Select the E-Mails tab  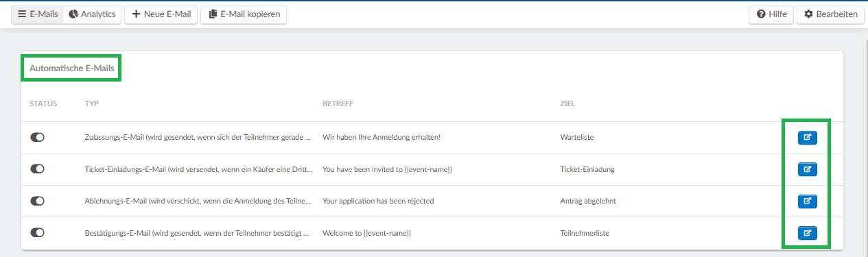click(x=38, y=14)
